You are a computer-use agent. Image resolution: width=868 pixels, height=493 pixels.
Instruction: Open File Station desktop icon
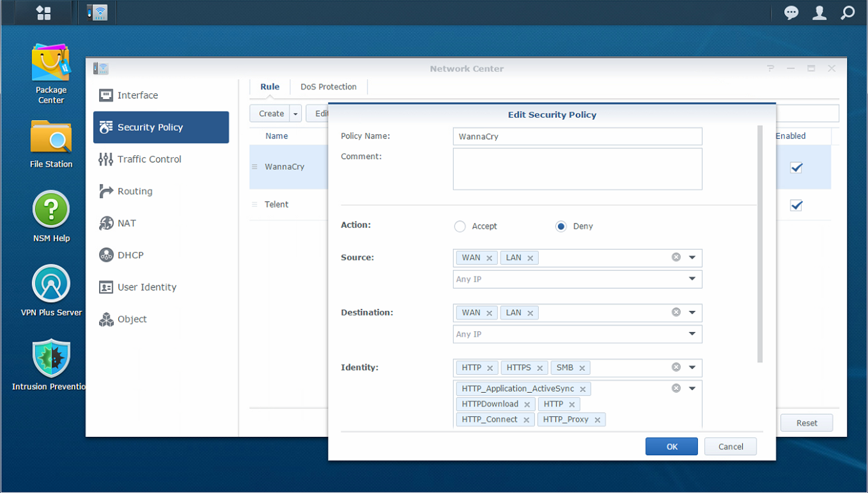click(x=50, y=137)
